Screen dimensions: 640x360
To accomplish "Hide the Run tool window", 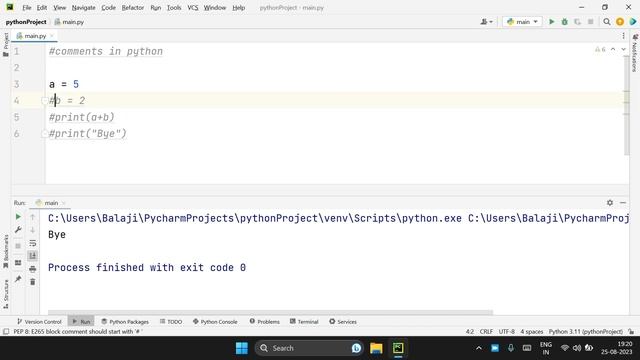I will [623, 202].
